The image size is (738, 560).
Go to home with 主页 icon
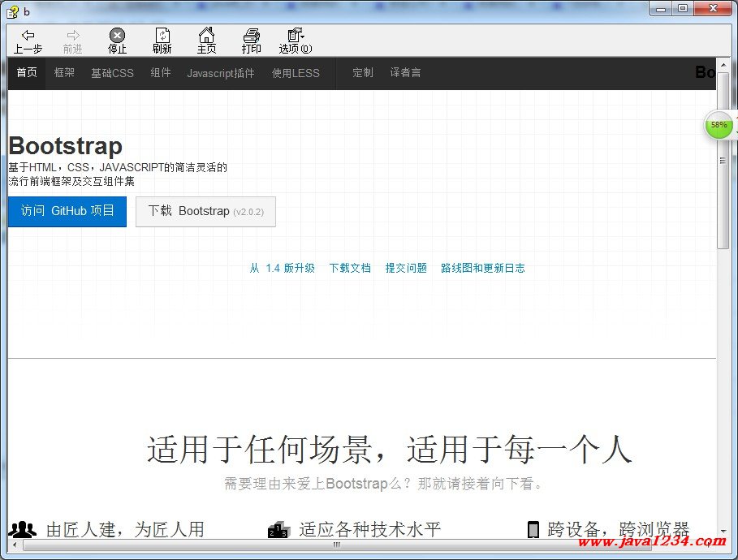pos(206,35)
